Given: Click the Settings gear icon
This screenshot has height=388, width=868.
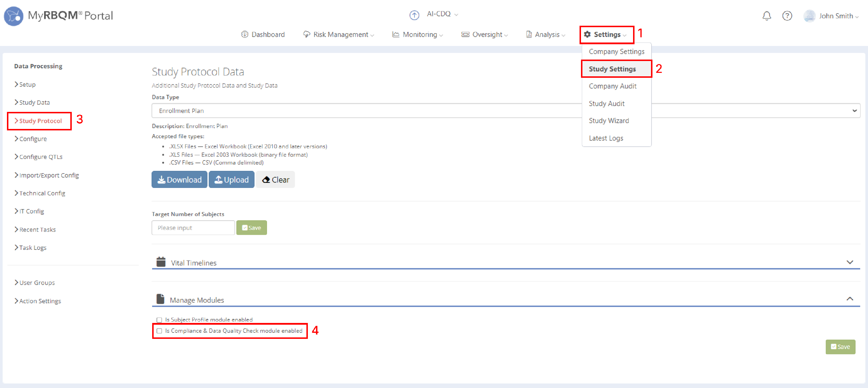Looking at the screenshot, I should 587,34.
